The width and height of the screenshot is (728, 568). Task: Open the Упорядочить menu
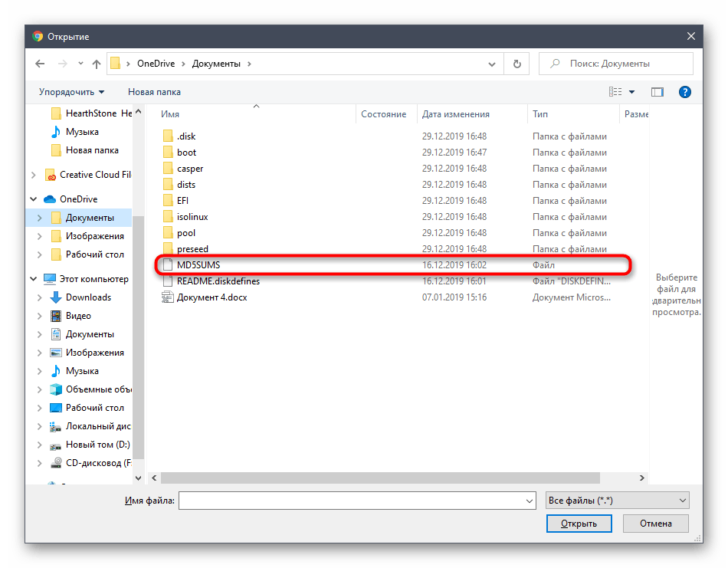click(x=71, y=92)
